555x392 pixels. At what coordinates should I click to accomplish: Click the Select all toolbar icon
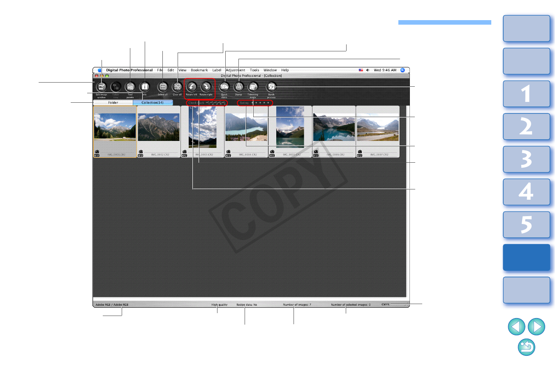click(x=163, y=87)
